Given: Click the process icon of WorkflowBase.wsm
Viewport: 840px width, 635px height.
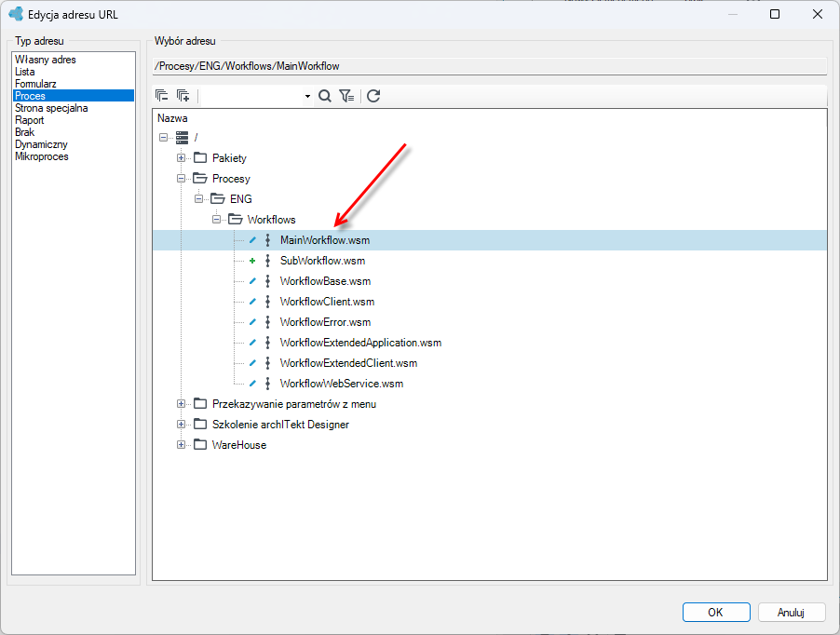Looking at the screenshot, I should click(268, 281).
